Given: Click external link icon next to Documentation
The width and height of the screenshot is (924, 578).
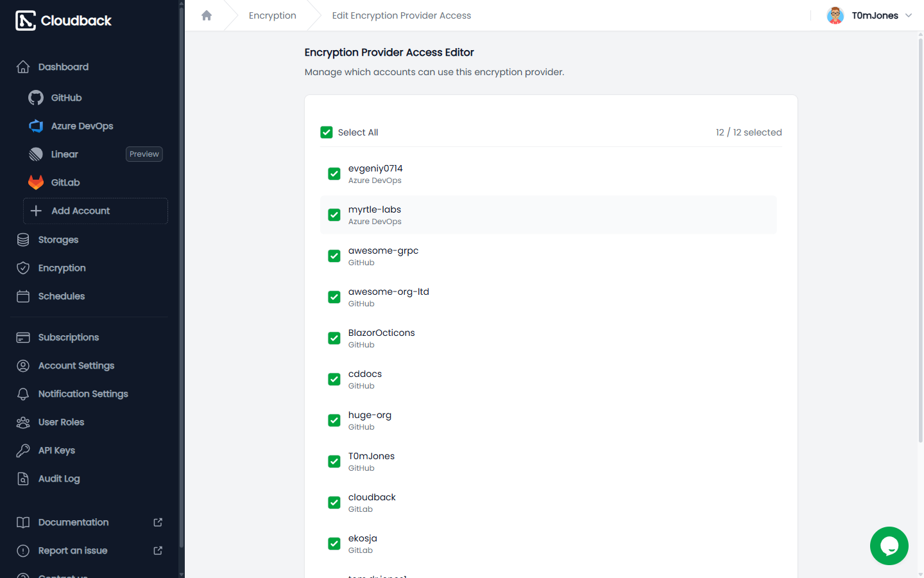Looking at the screenshot, I should click(x=158, y=522).
